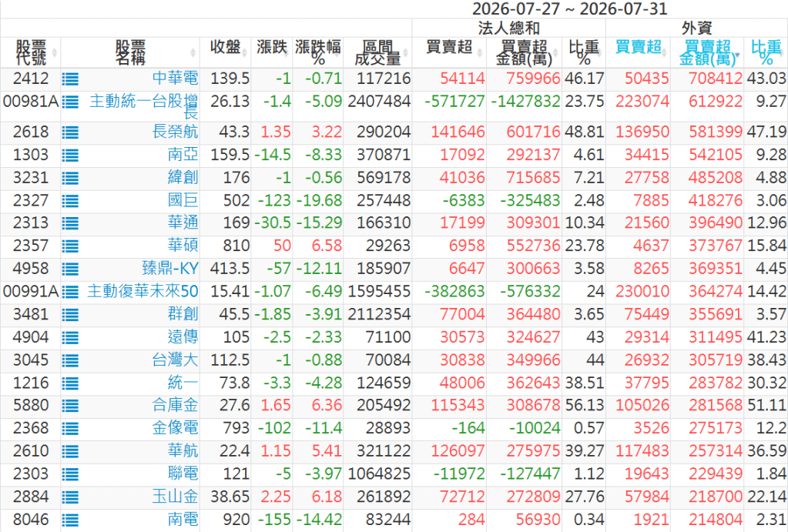Select the date range 2026-07-27 ~ 2026-07-31
Viewport: 788px width, 532px height.
pos(569,9)
